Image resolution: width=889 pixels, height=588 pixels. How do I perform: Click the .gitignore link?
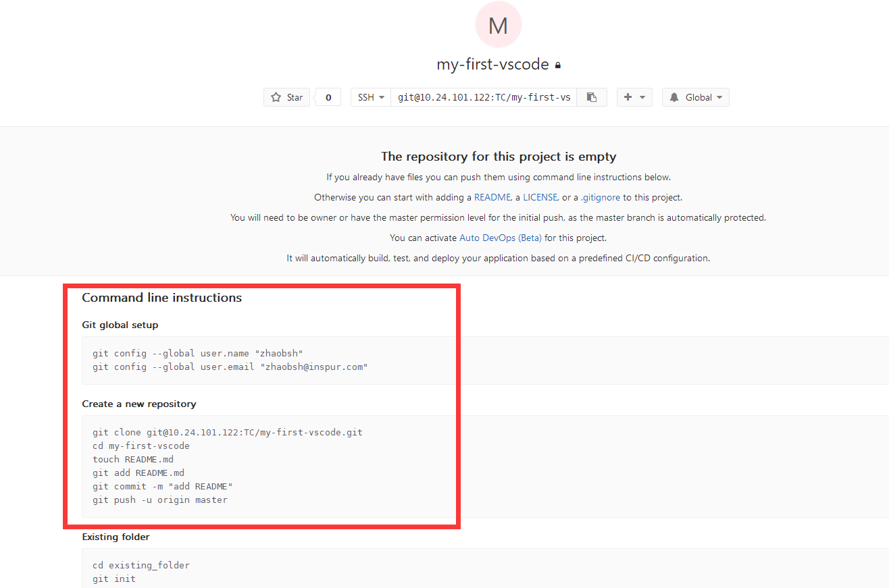(600, 197)
